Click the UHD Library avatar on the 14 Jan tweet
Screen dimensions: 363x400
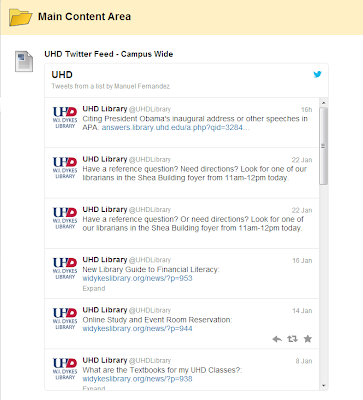(65, 318)
